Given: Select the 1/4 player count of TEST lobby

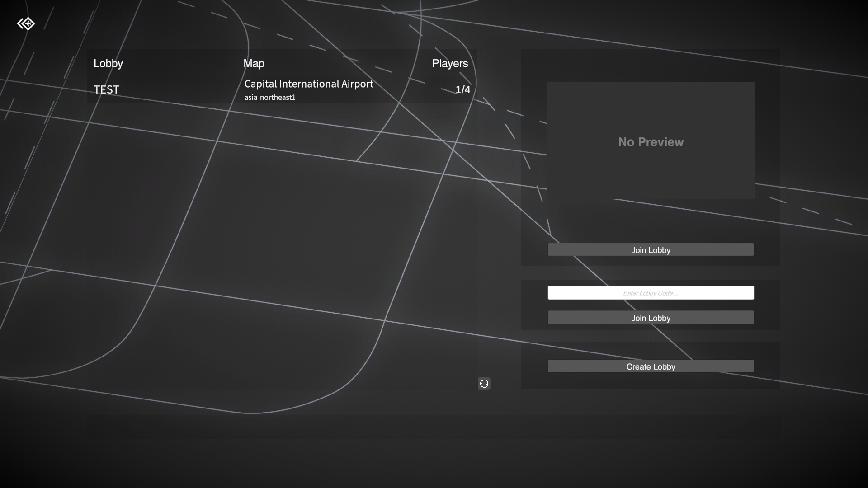Looking at the screenshot, I should click(x=463, y=89).
